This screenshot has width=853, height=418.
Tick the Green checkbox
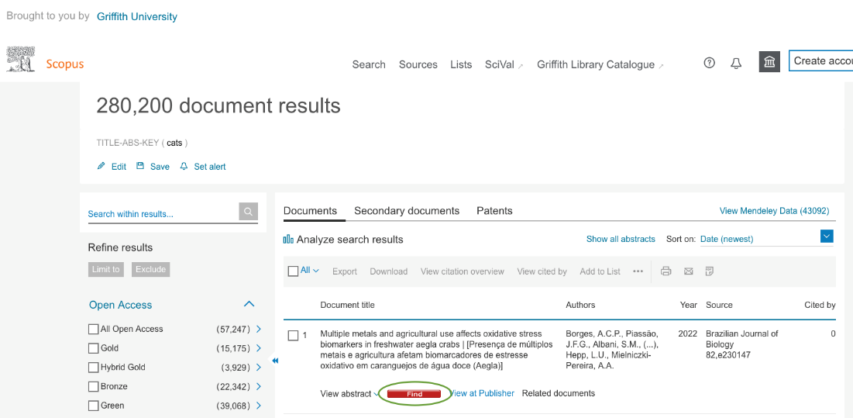(93, 405)
